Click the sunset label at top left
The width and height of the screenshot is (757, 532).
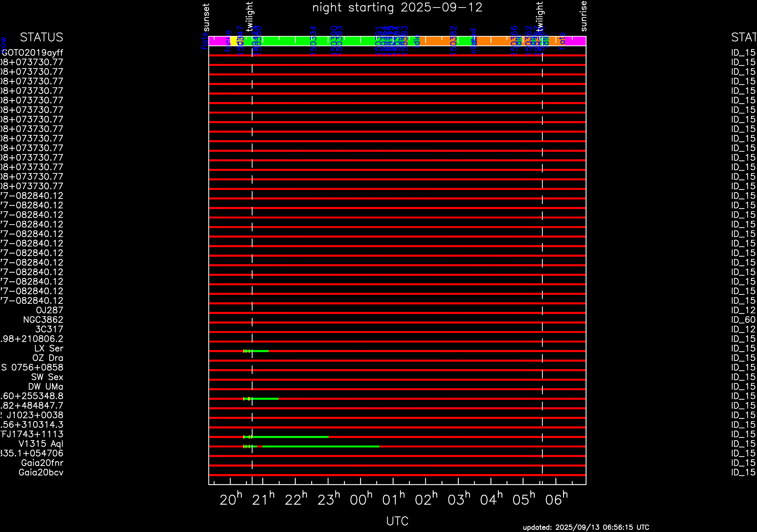click(206, 17)
